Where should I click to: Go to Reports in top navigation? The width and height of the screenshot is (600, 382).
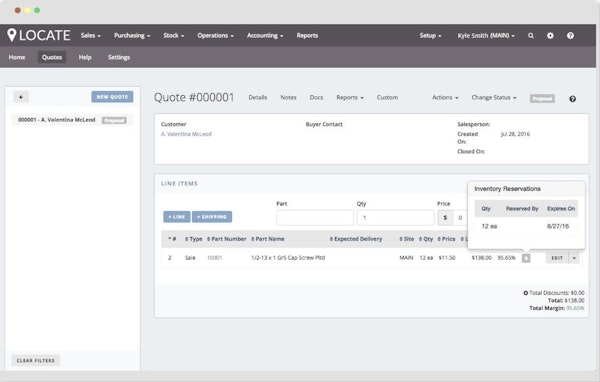point(307,36)
